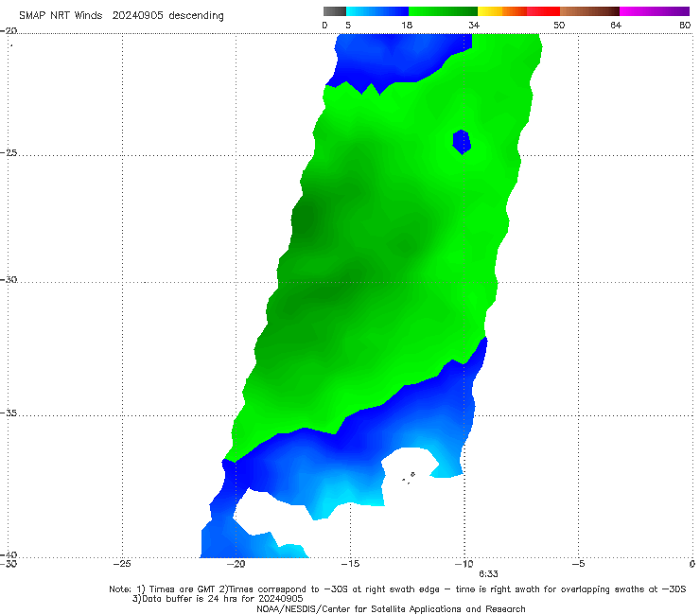Click the island dots in the white gap
The width and height of the screenshot is (700, 615).
[408, 478]
